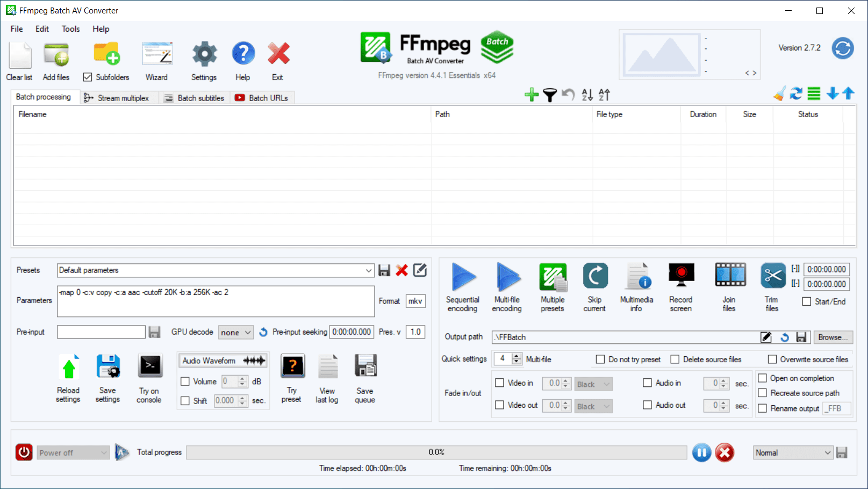Save the current preset with floppy icon
Viewport: 868px width, 489px height.
coord(384,270)
